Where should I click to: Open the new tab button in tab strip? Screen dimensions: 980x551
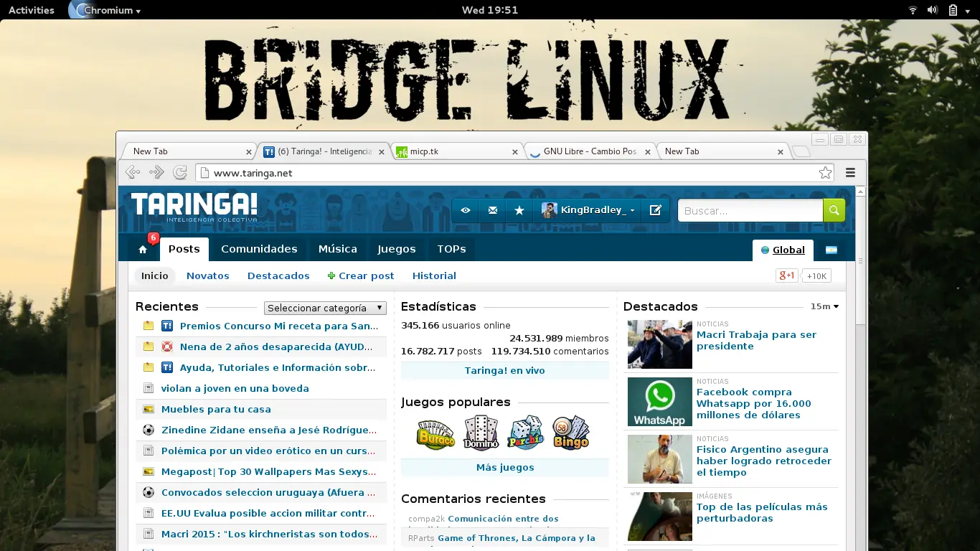[801, 151]
